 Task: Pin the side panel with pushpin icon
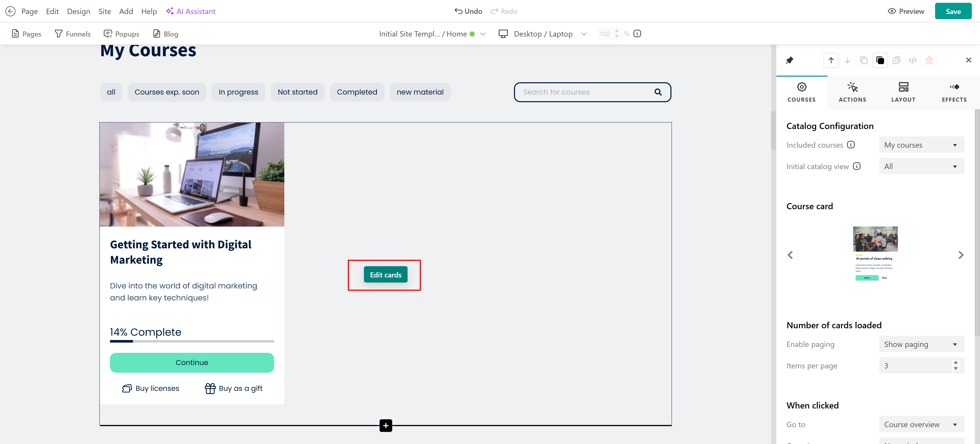pyautogui.click(x=789, y=60)
